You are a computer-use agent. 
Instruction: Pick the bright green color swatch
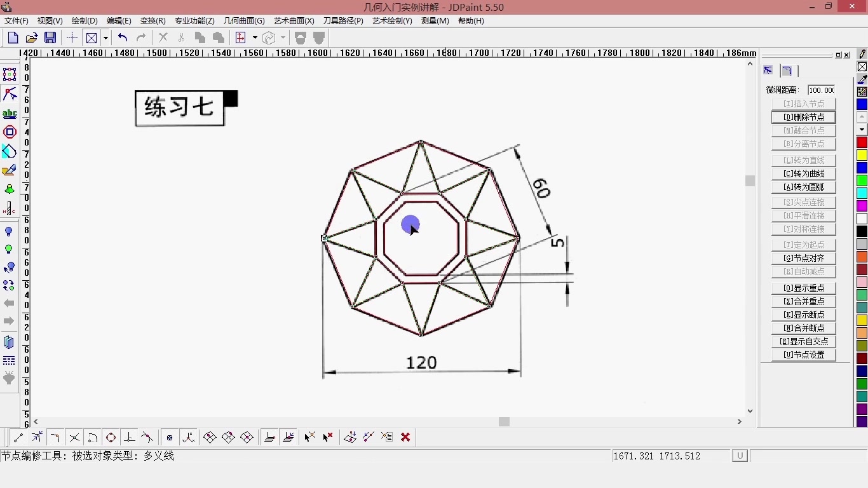pos(862,180)
